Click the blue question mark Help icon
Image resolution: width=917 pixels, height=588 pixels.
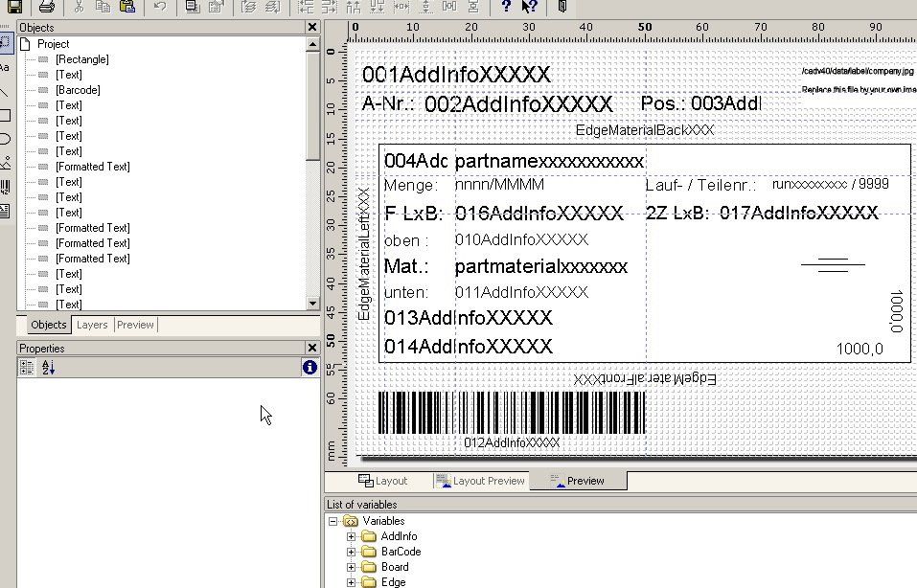(507, 6)
